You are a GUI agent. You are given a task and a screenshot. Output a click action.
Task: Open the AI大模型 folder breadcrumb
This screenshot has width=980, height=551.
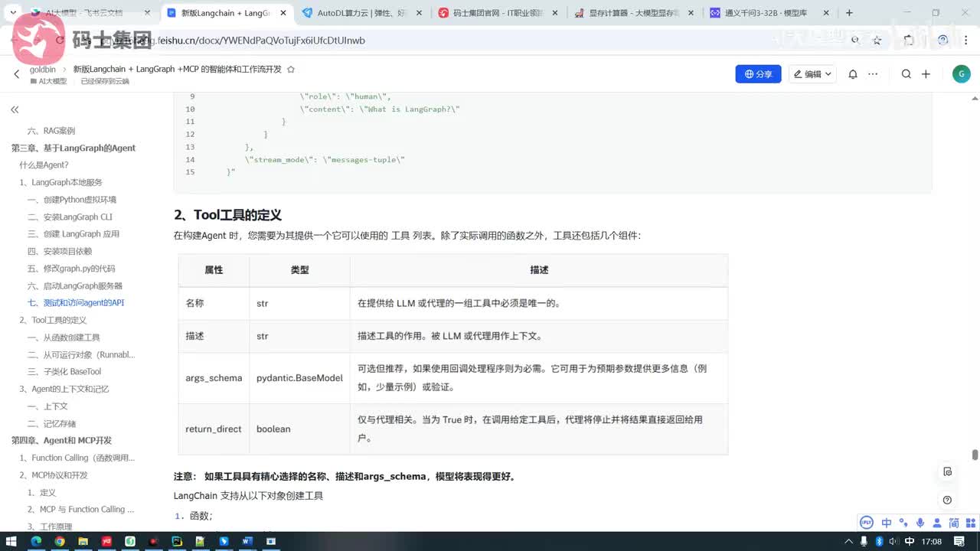point(48,81)
